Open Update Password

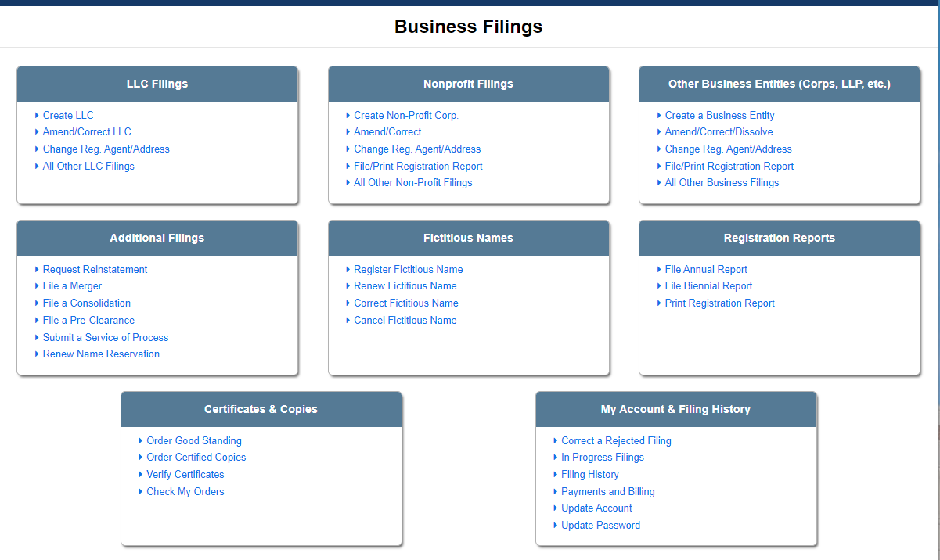(x=600, y=525)
